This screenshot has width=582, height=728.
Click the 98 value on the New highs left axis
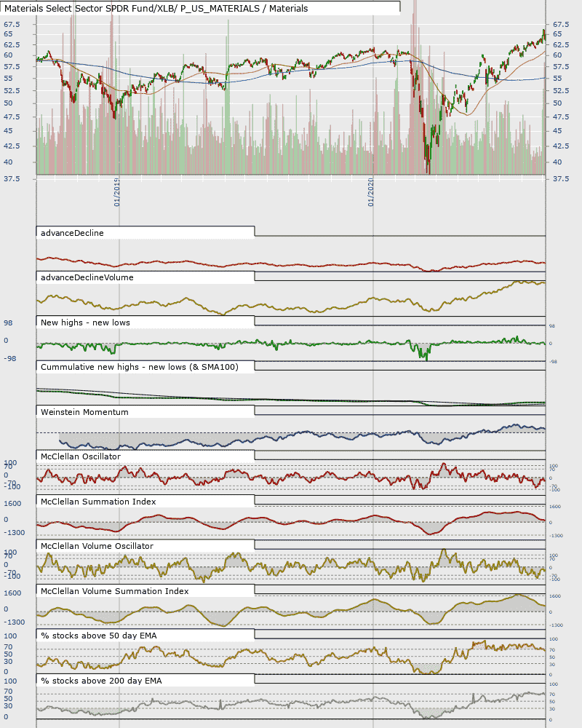pos(8,323)
